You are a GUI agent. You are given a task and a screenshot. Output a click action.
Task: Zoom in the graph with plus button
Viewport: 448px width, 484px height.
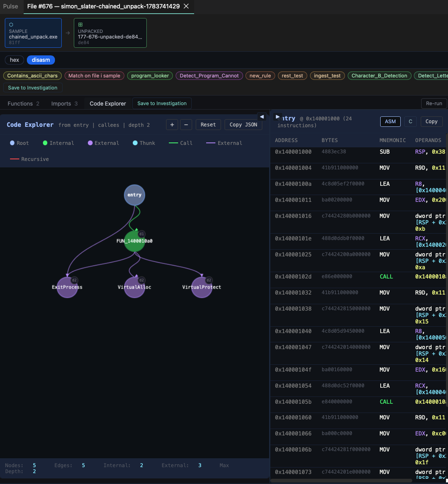pos(172,125)
